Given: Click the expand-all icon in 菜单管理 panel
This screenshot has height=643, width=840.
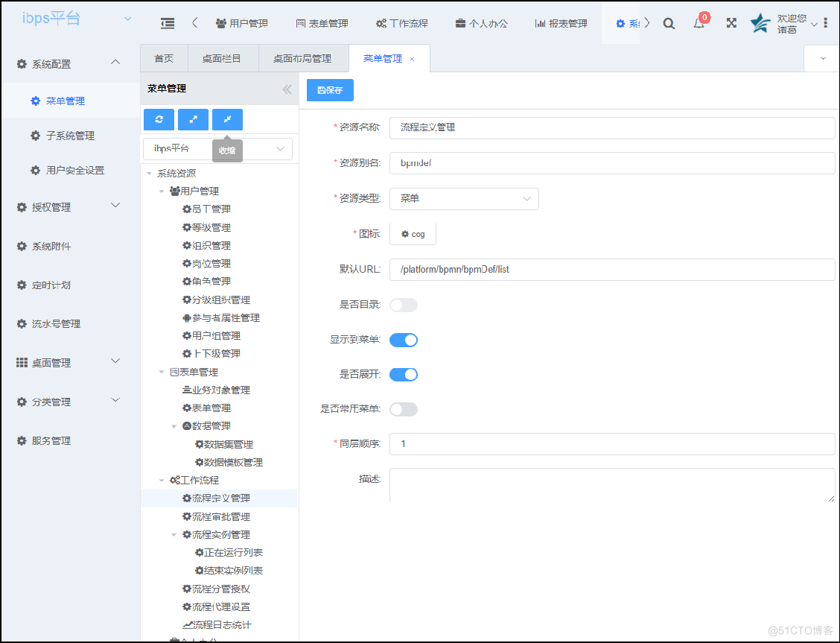Looking at the screenshot, I should click(193, 119).
